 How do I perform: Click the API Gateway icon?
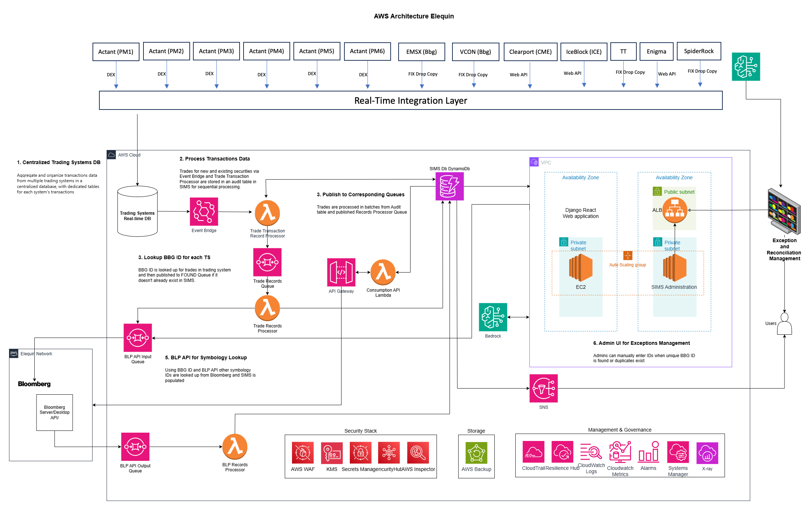(341, 272)
